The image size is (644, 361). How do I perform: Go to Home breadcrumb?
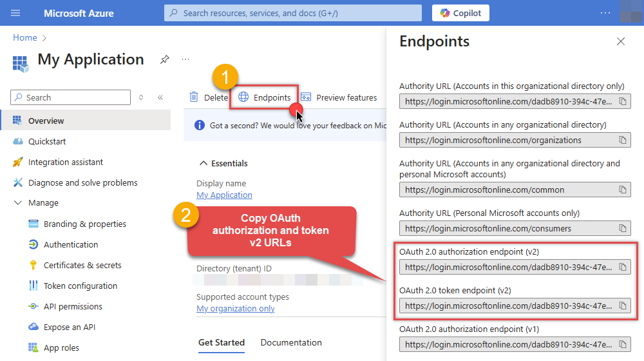tap(25, 37)
